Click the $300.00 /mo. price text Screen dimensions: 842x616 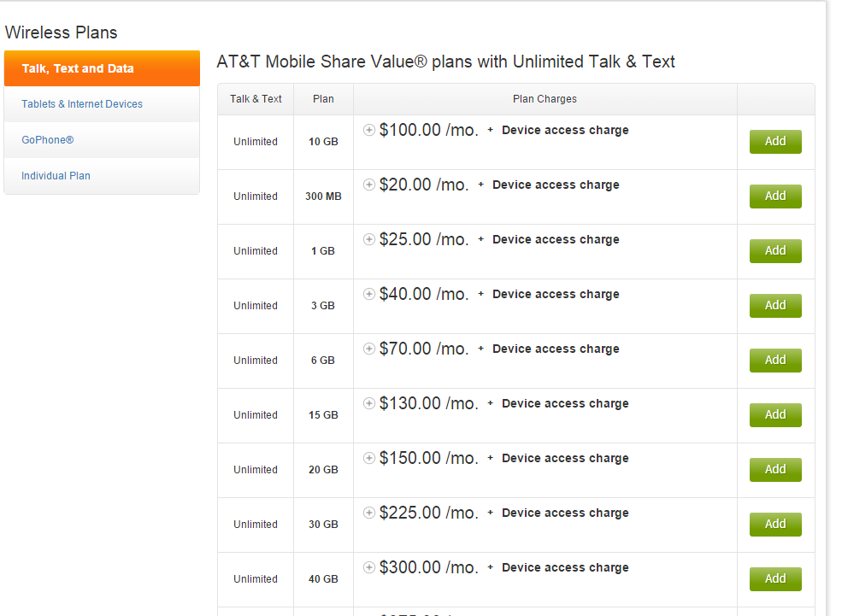[x=429, y=567]
